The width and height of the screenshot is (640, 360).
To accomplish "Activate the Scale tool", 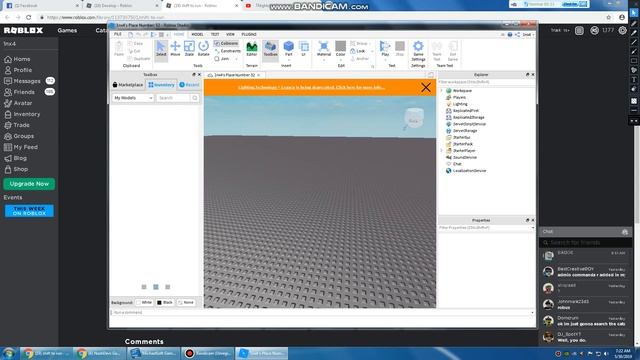I will point(189,49).
